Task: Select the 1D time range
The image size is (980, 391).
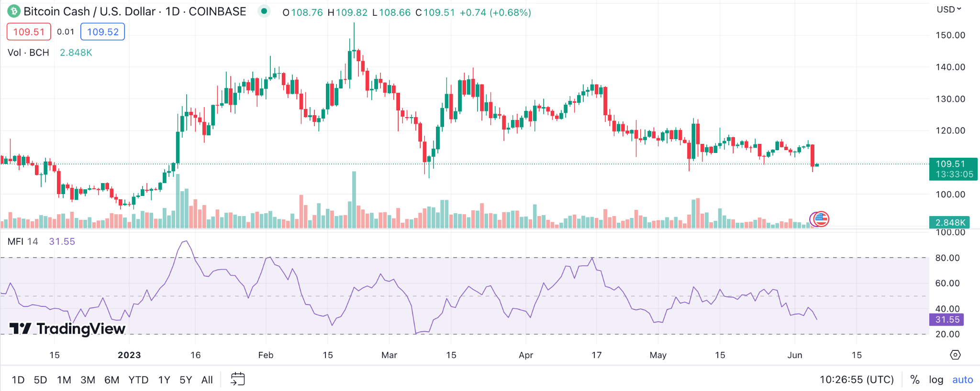Action: tap(18, 380)
